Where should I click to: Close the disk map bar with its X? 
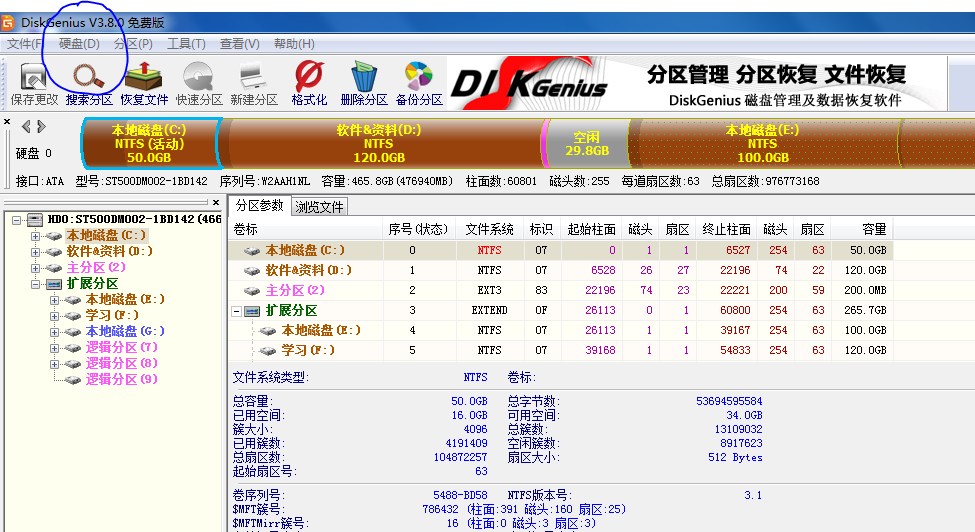click(7, 122)
